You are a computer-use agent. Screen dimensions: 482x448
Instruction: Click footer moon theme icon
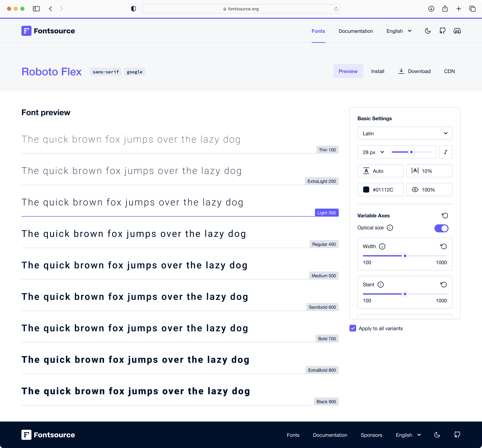437,435
